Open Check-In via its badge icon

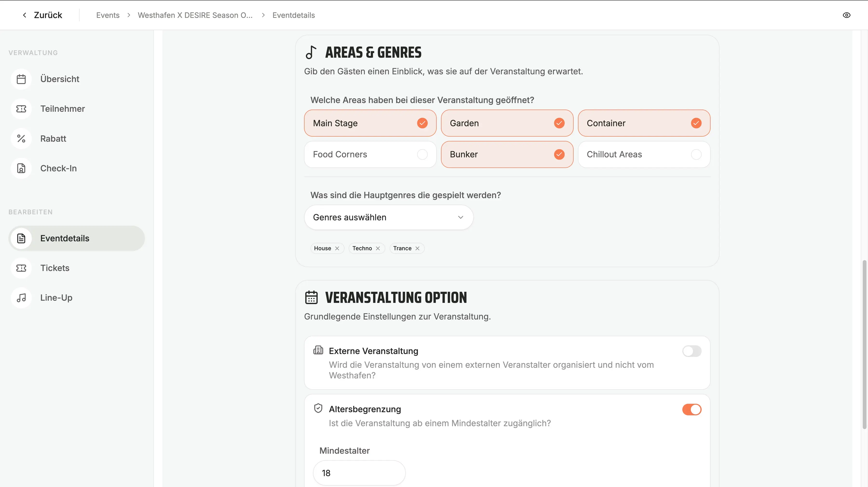tap(21, 168)
